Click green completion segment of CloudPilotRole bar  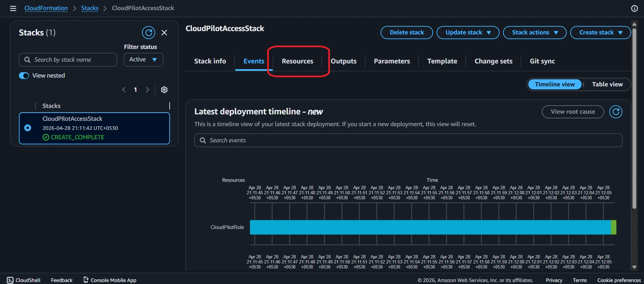[x=614, y=227]
